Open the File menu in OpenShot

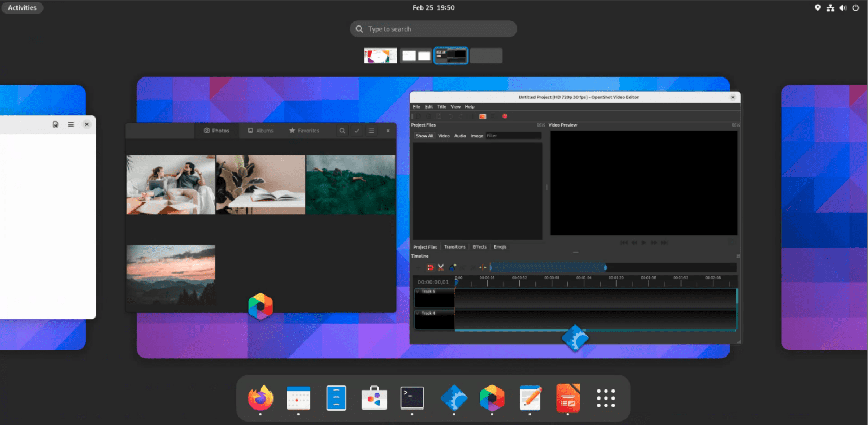[x=416, y=106]
